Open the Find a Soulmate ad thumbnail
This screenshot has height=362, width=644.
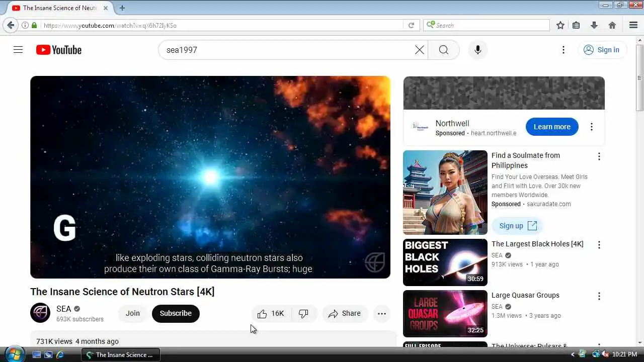click(x=445, y=193)
